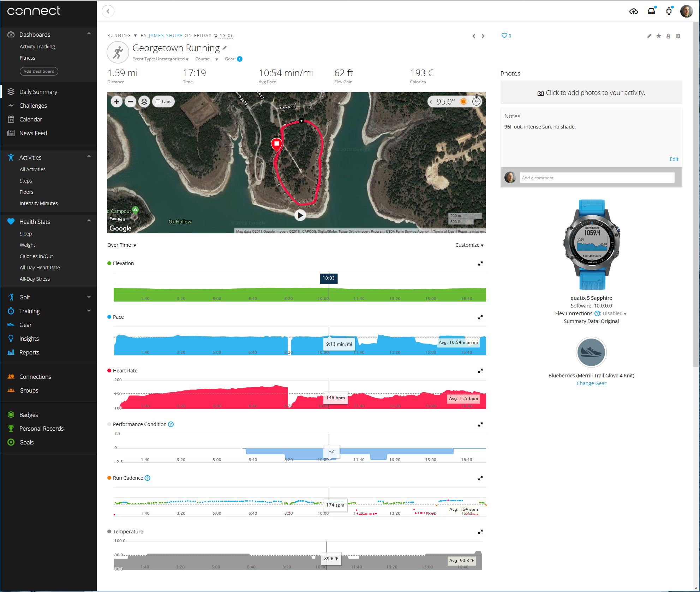
Task: Open Challenges in sidebar
Action: coord(33,106)
